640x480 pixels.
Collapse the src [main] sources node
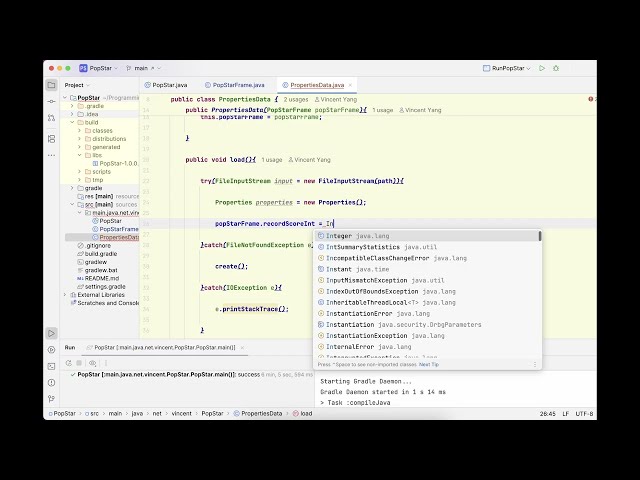tap(72, 204)
